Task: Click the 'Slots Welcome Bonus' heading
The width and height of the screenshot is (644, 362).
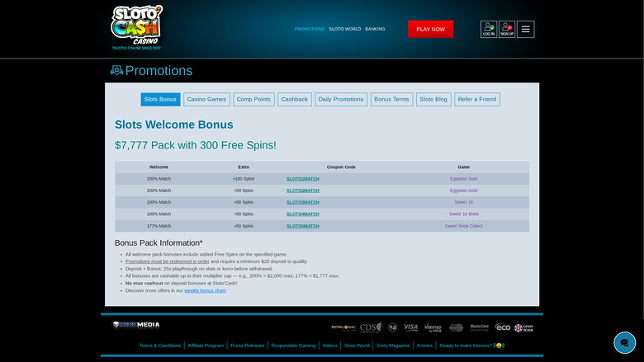Action: coord(173,125)
